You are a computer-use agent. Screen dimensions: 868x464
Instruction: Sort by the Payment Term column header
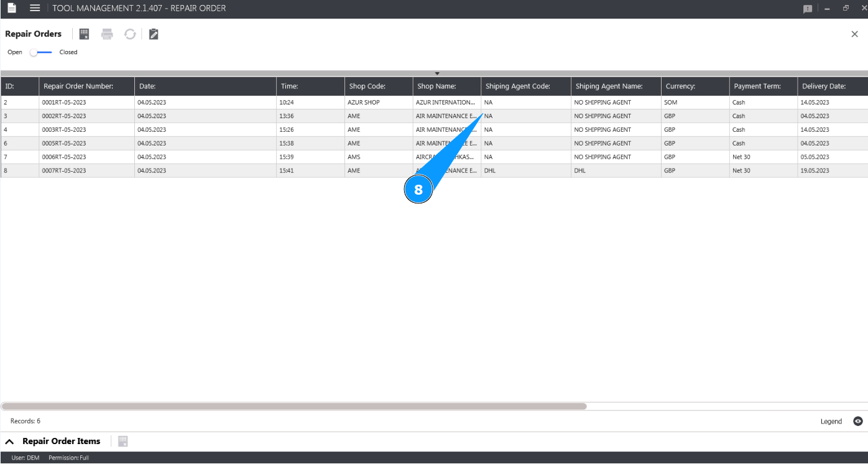click(x=764, y=86)
